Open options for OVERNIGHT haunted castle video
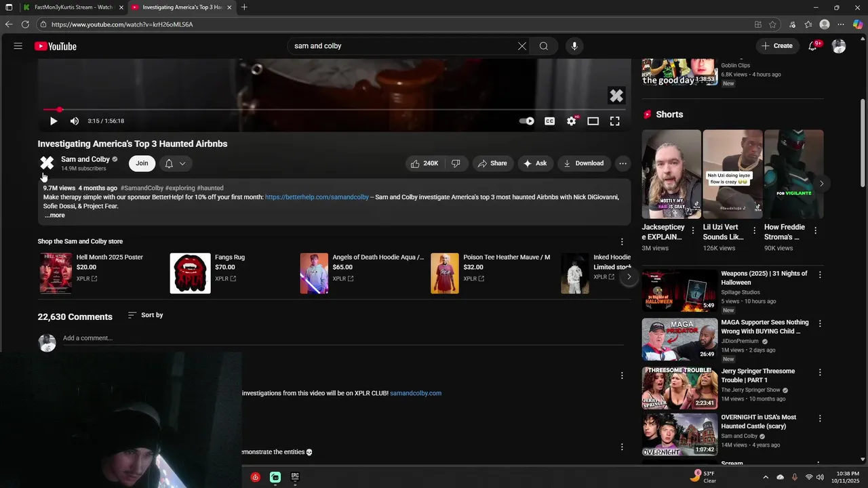This screenshot has width=868, height=488. point(820,419)
